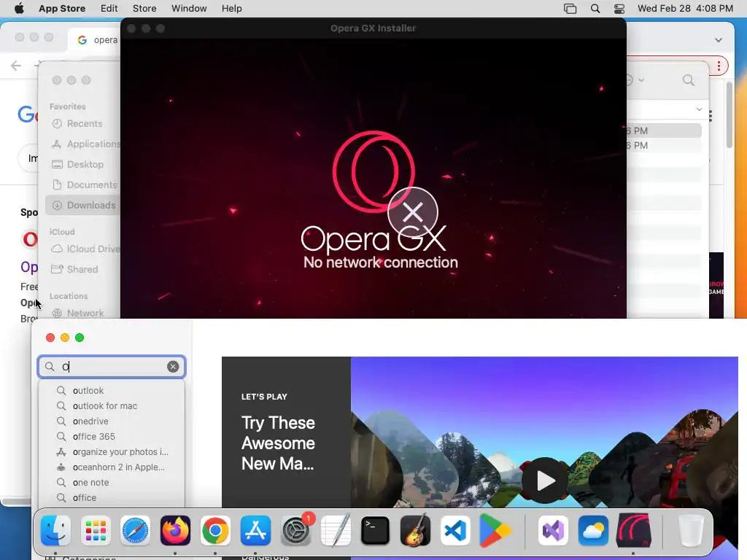Clear the App Store search field

(x=173, y=366)
